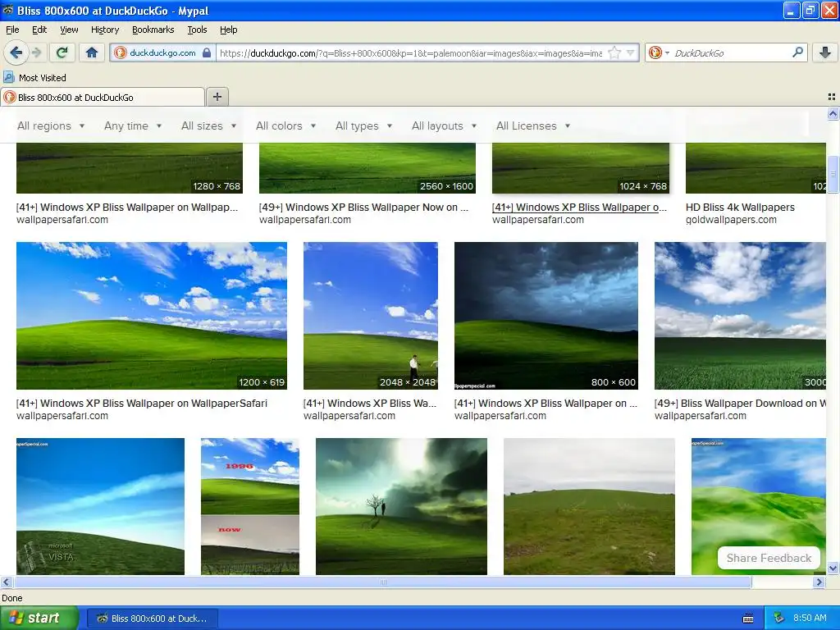The height and width of the screenshot is (630, 840).
Task: Expand the All Licenses filter
Action: (533, 126)
